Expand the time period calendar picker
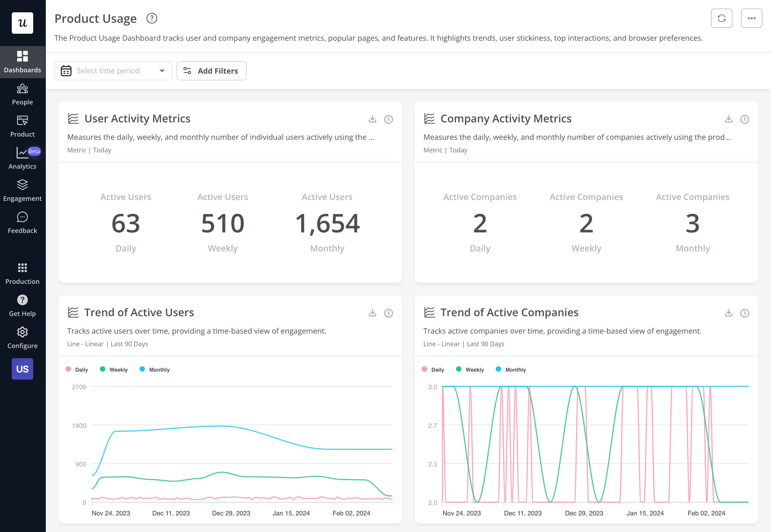 [66, 70]
